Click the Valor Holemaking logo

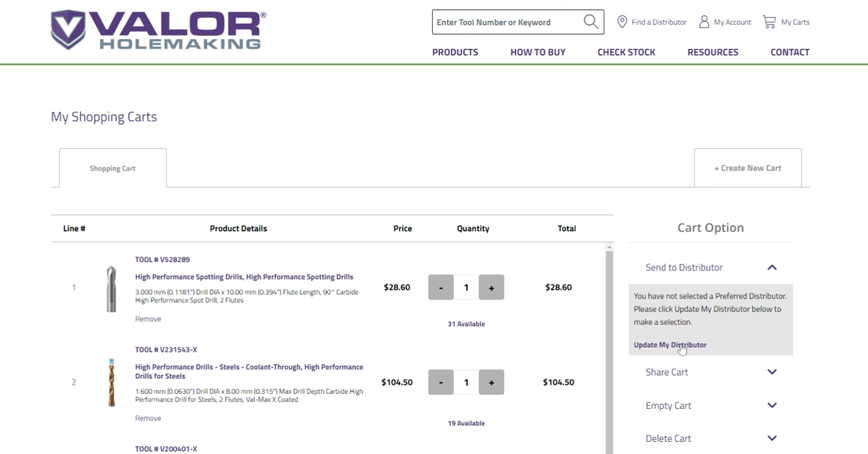pos(158,30)
